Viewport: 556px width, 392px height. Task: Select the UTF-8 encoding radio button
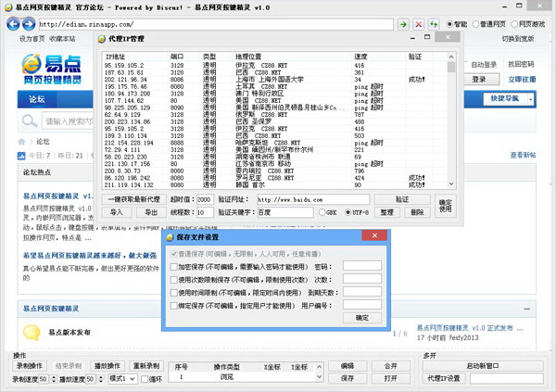pos(347,212)
